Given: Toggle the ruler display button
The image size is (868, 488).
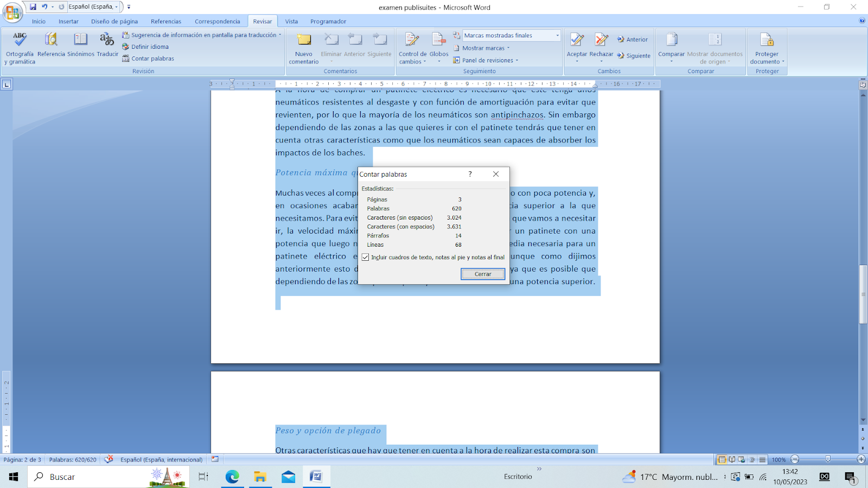Looking at the screenshot, I should 863,85.
